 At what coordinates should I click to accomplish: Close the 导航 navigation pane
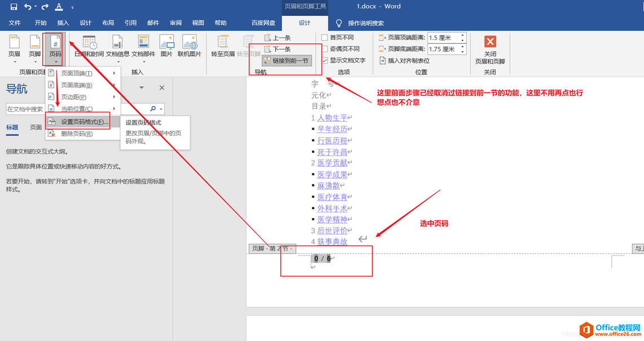pyautogui.click(x=162, y=88)
